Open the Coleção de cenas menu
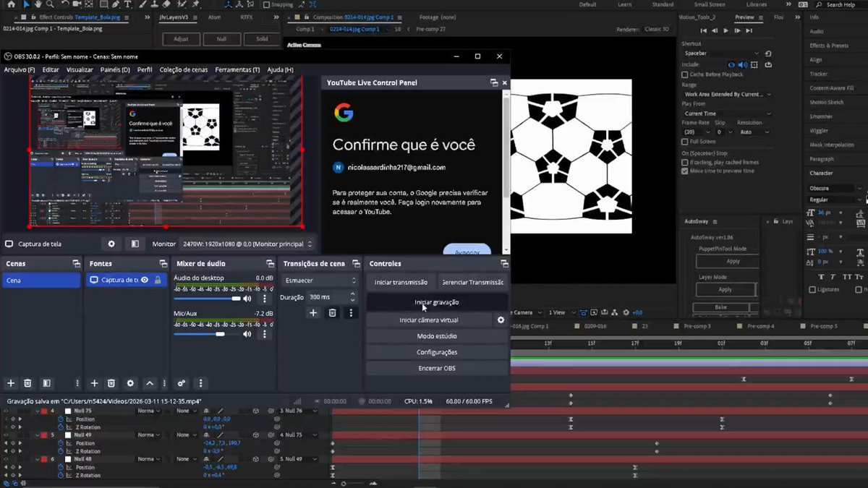 point(184,69)
